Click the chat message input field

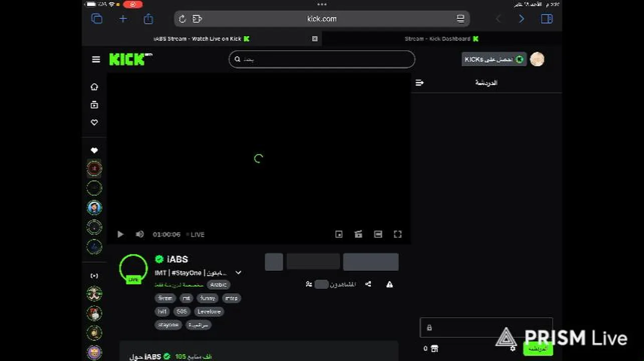point(486,327)
